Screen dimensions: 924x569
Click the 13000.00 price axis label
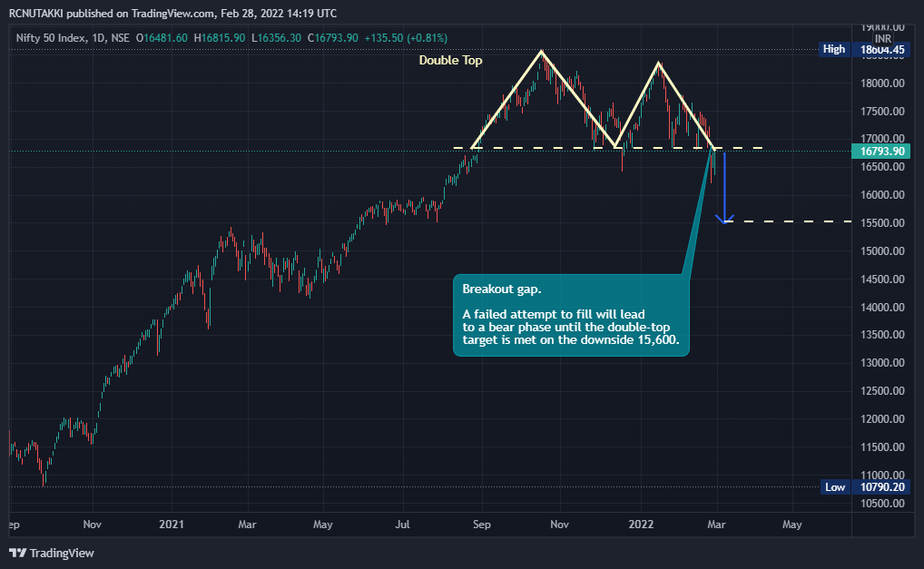tap(882, 363)
